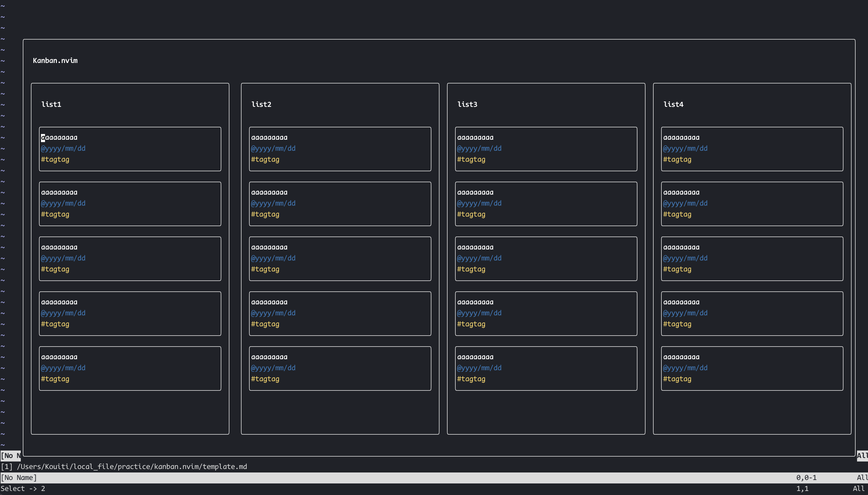Click the top card title in list2
Image resolution: width=868 pixels, height=495 pixels.
(x=269, y=138)
